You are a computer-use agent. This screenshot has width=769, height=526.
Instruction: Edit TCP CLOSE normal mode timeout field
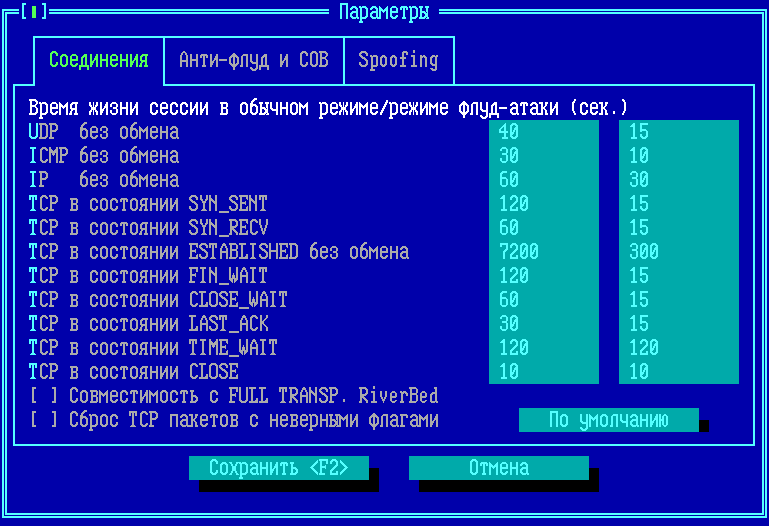[543, 372]
